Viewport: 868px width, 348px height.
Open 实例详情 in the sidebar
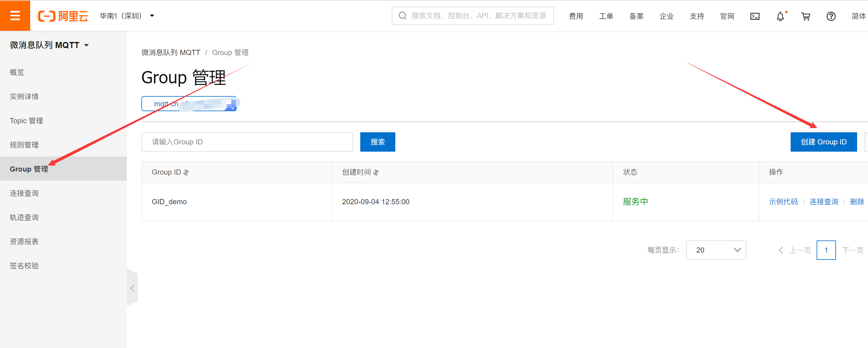click(24, 96)
